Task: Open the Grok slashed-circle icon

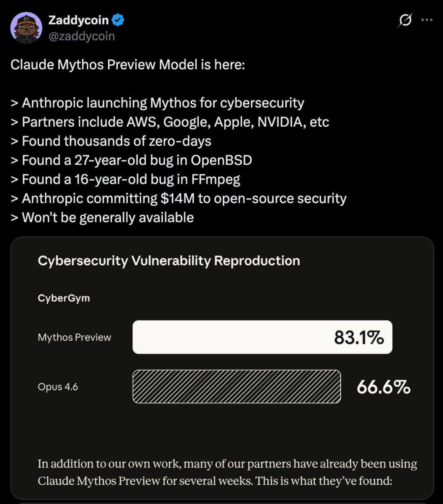Action: point(405,20)
